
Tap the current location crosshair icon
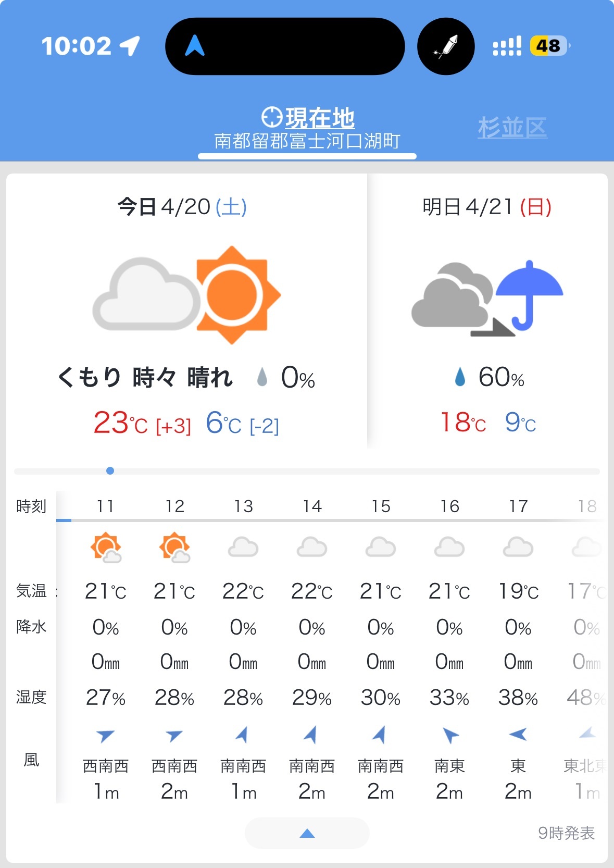coord(272,117)
